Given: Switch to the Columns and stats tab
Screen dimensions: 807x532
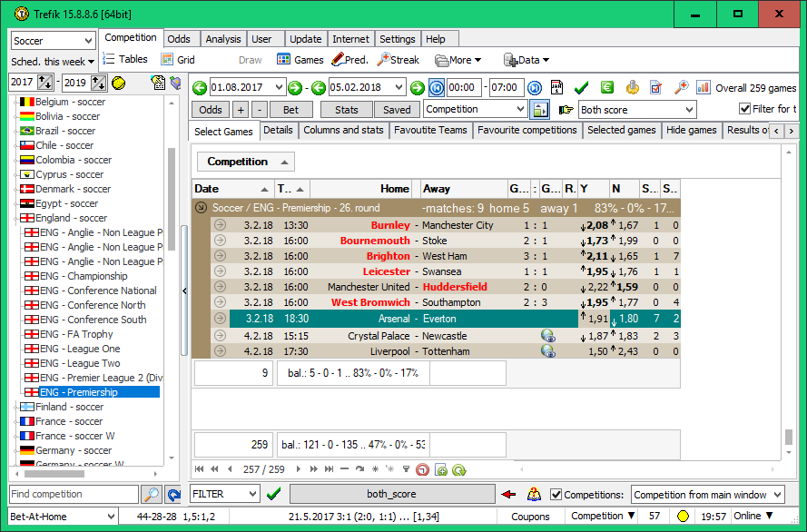Looking at the screenshot, I should pyautogui.click(x=343, y=130).
